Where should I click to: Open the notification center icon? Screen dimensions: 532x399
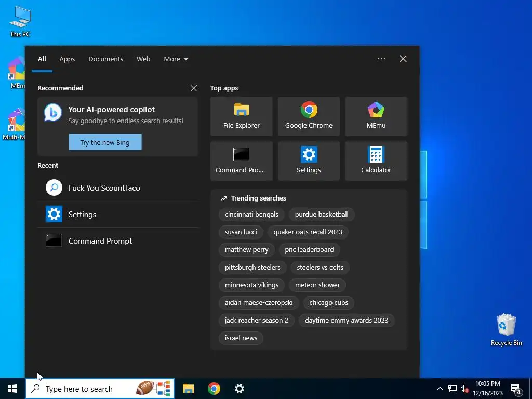click(x=516, y=389)
